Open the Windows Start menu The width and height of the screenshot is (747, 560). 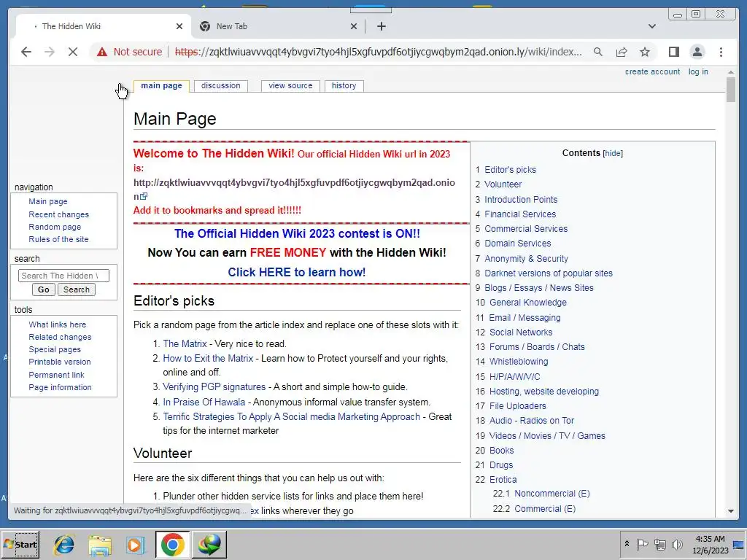20,544
